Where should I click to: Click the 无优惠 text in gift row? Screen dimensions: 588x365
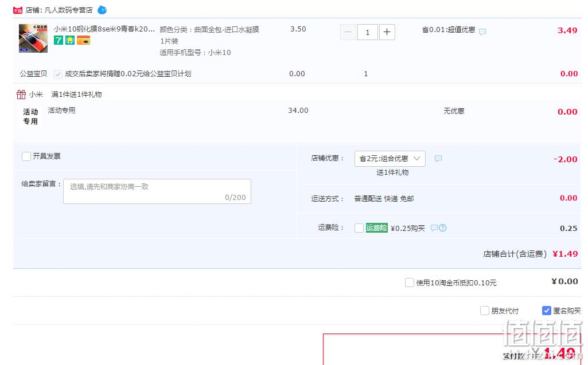[454, 111]
